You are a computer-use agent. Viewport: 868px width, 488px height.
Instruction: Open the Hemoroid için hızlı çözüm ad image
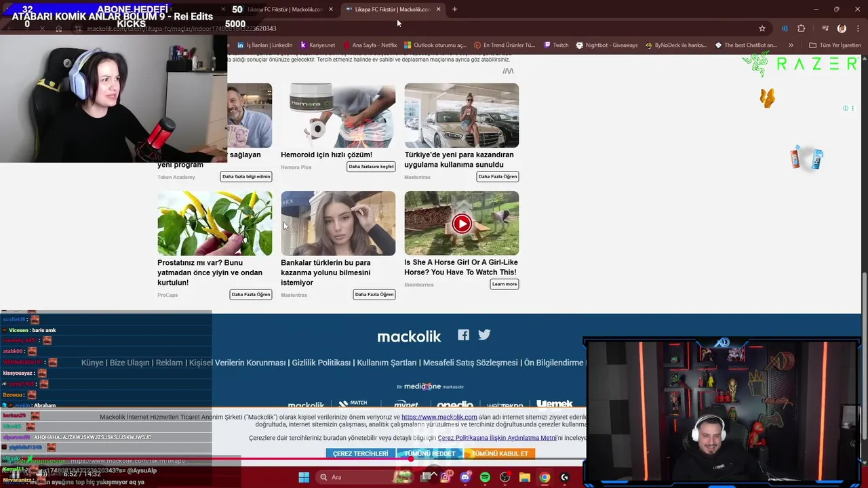tap(338, 115)
